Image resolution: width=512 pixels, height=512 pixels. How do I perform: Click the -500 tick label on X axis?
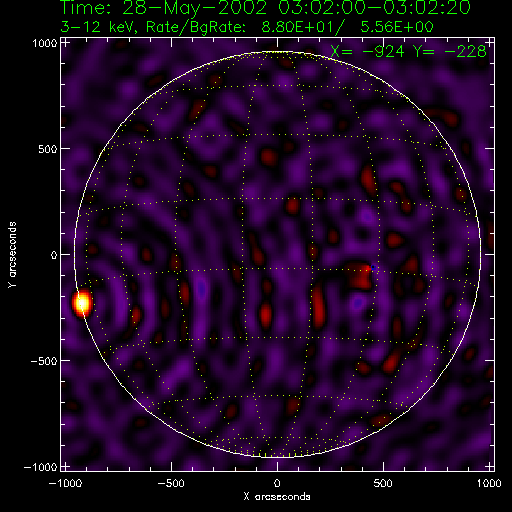pos(171,483)
